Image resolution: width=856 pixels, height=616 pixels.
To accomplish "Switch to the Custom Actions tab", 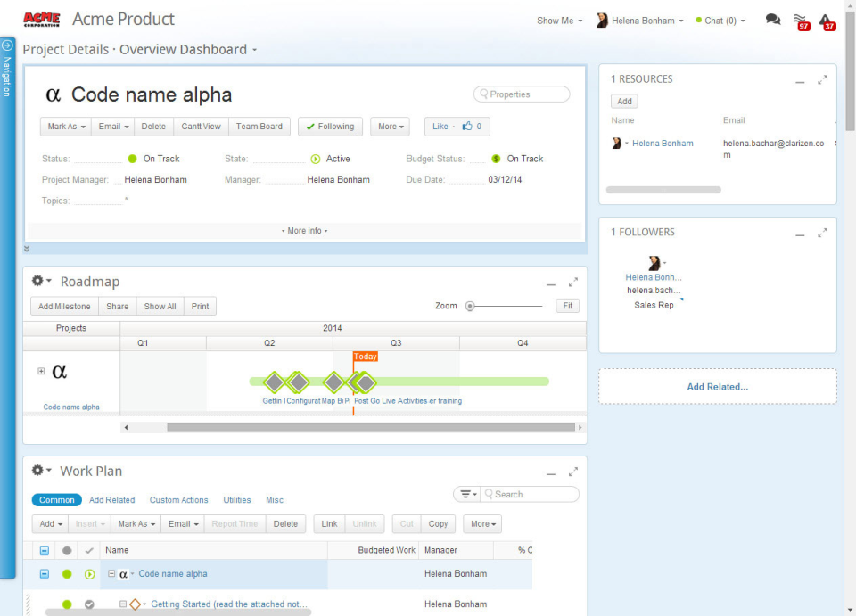I will click(x=178, y=499).
